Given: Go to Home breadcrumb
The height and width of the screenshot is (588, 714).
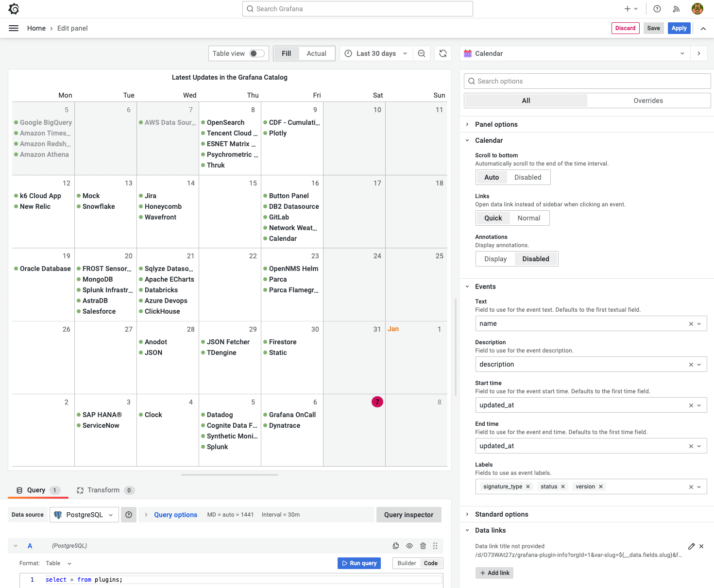Looking at the screenshot, I should 36,28.
